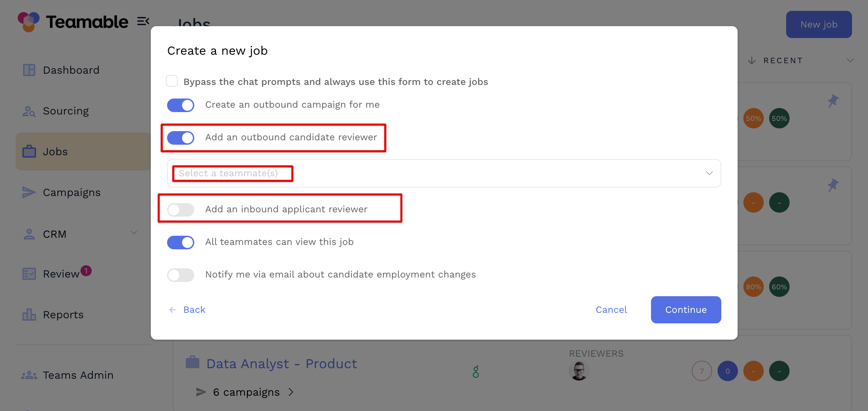Click the Teams Admin people icon
Viewport: 868px width, 411px height.
[29, 375]
